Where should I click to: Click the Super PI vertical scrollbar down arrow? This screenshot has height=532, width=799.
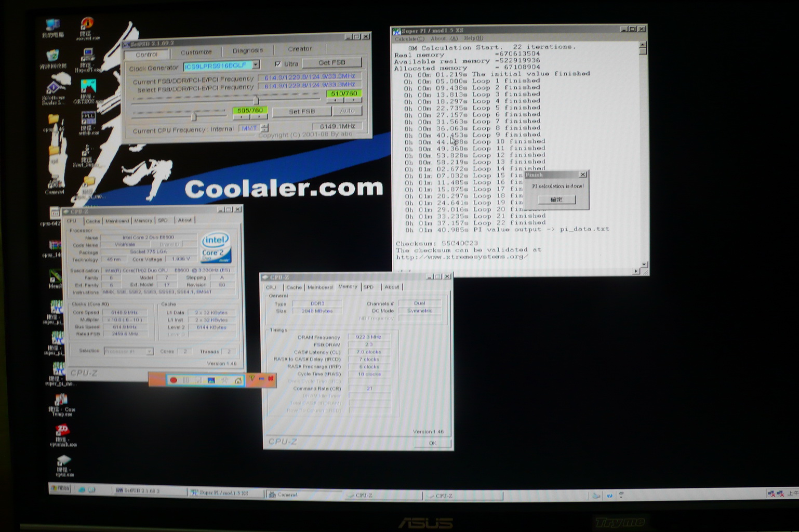pyautogui.click(x=644, y=264)
